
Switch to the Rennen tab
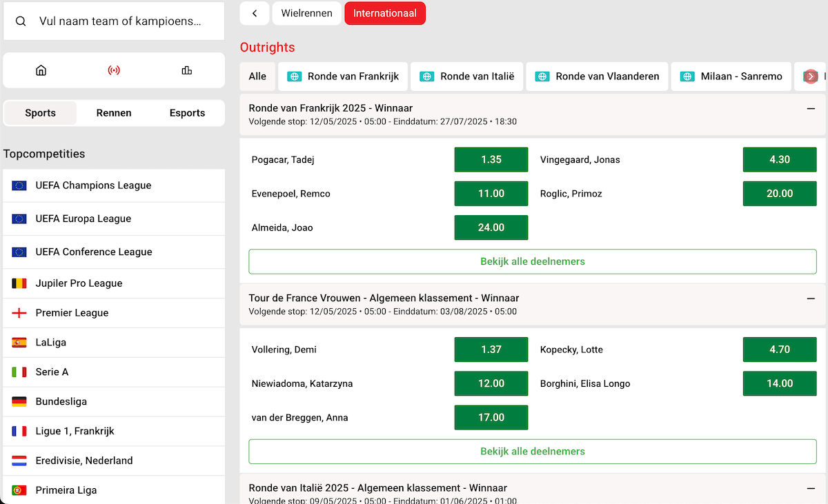pyautogui.click(x=114, y=112)
